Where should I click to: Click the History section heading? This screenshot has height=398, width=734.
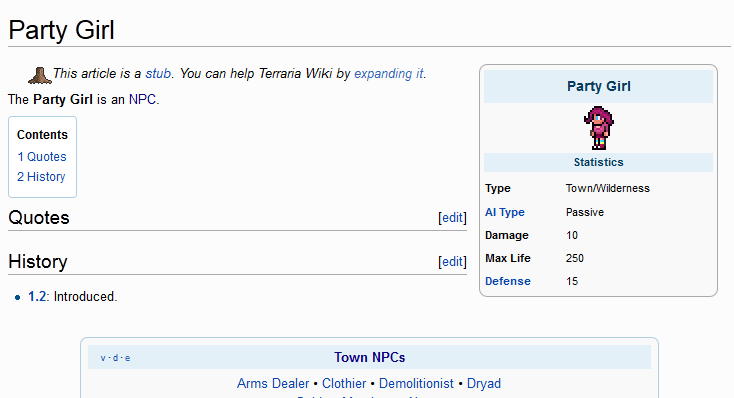tap(38, 262)
